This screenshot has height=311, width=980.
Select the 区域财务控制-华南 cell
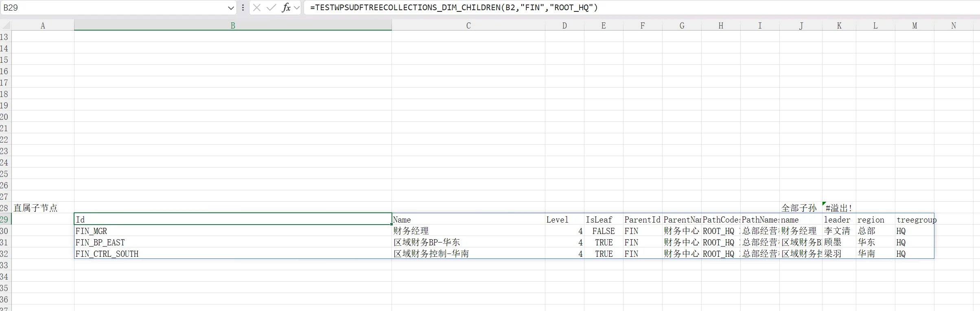(468, 254)
